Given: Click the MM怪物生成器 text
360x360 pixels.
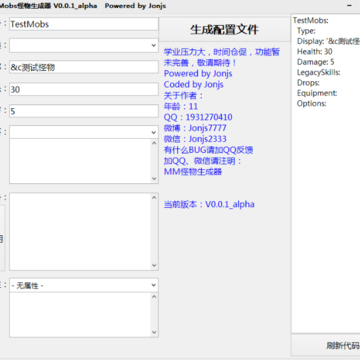Looking at the screenshot, I should [x=193, y=172].
